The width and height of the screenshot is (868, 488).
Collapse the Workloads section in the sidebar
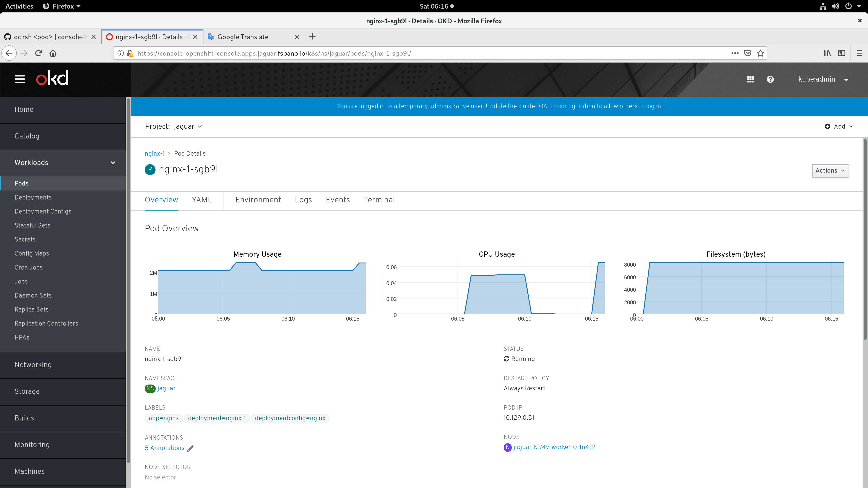(113, 163)
